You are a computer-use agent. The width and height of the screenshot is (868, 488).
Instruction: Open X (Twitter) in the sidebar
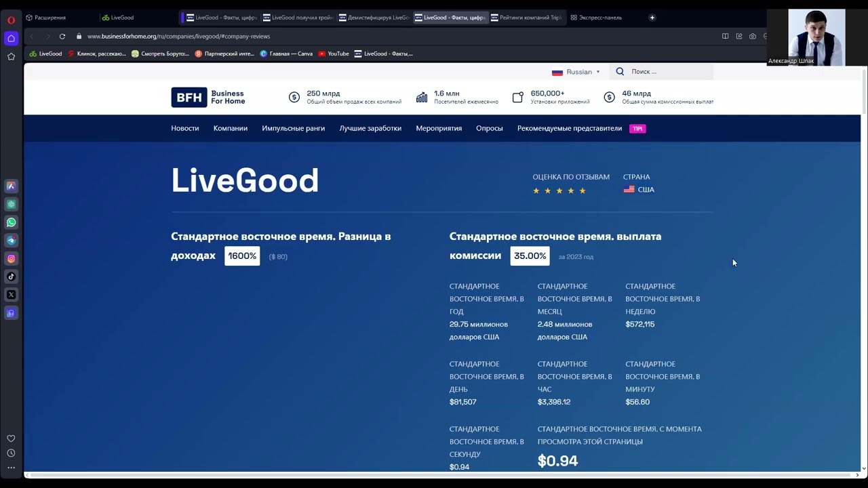11,295
